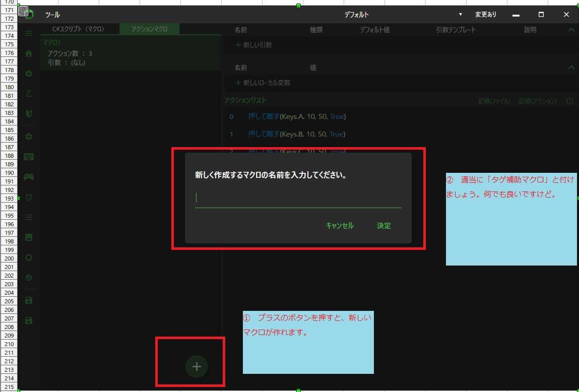
Task: Open the デフォルト profile dropdown arrow
Action: [460, 15]
